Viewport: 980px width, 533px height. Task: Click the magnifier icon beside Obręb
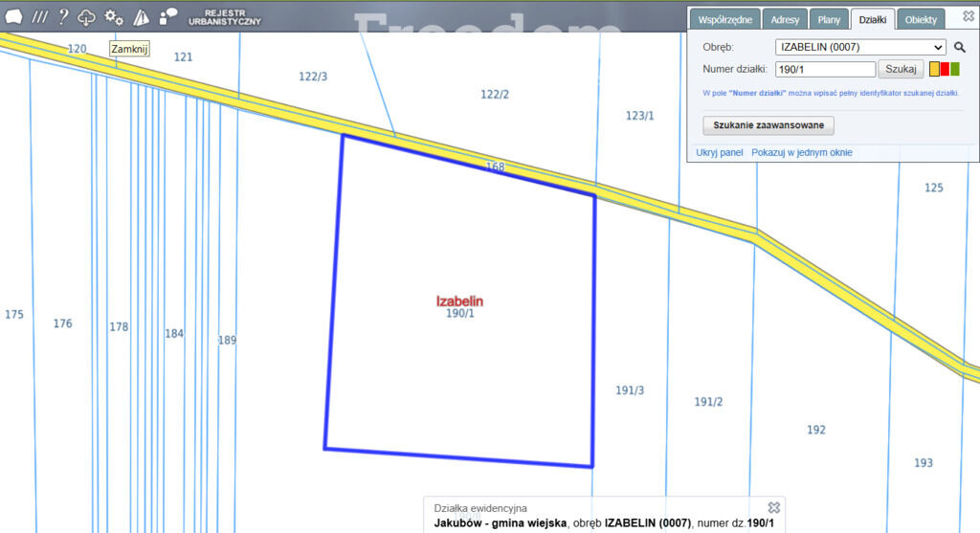click(x=959, y=48)
